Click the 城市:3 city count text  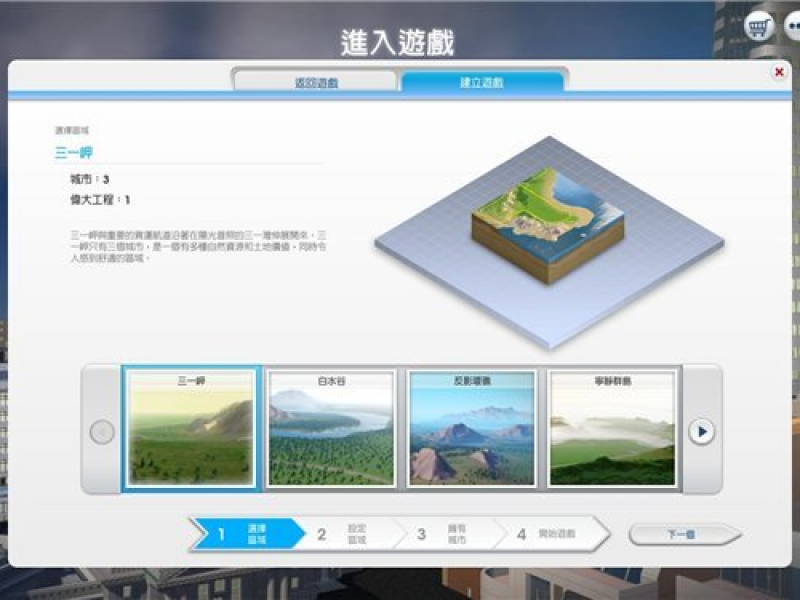(x=90, y=179)
